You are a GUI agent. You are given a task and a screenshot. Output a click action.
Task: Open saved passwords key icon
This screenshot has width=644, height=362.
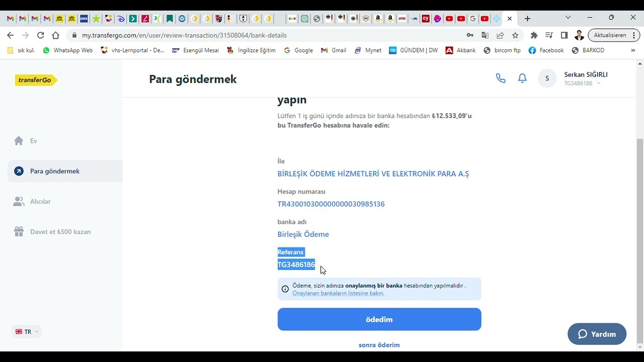coord(470,35)
